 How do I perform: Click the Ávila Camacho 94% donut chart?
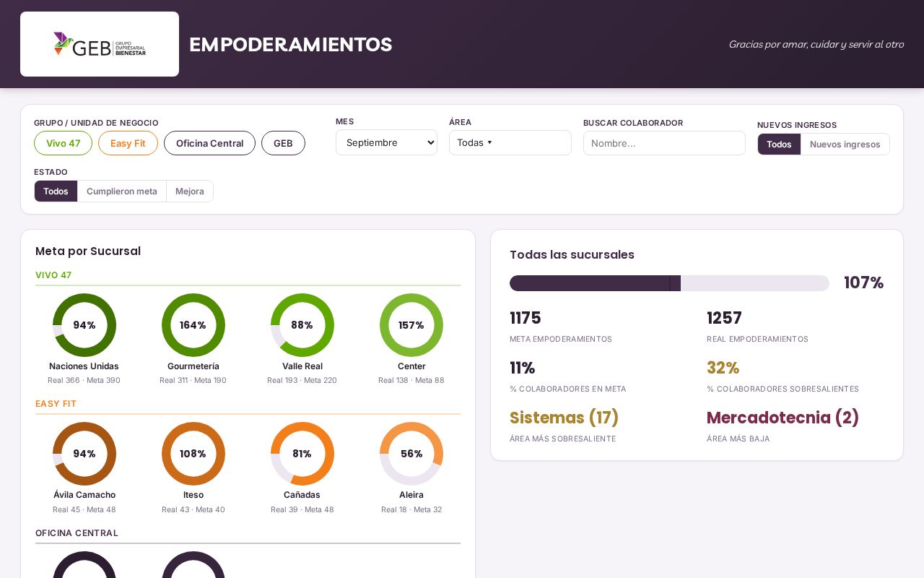[84, 454]
